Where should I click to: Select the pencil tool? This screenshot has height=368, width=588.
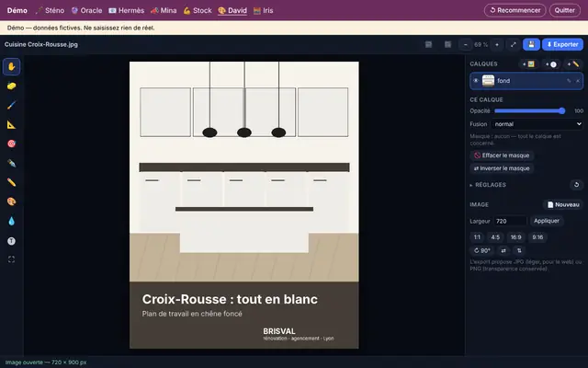pos(11,182)
